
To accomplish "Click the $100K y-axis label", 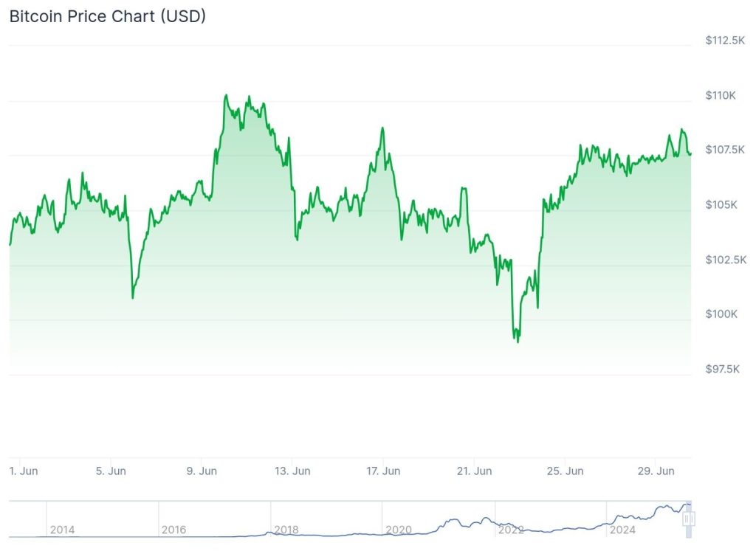I will click(721, 314).
